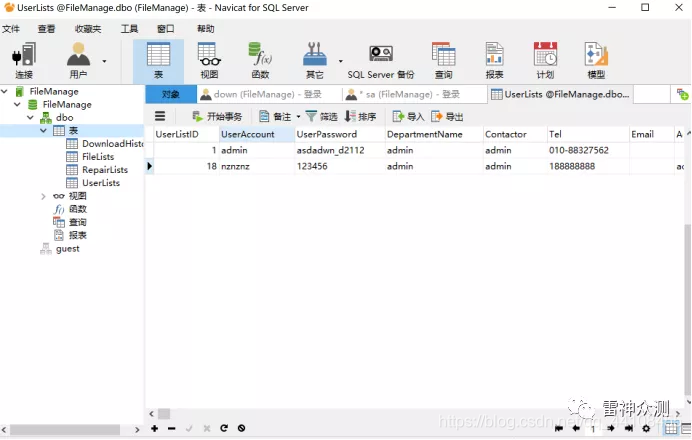Open the Others (其它) toolbar button
The height and width of the screenshot is (440, 692).
pyautogui.click(x=315, y=60)
